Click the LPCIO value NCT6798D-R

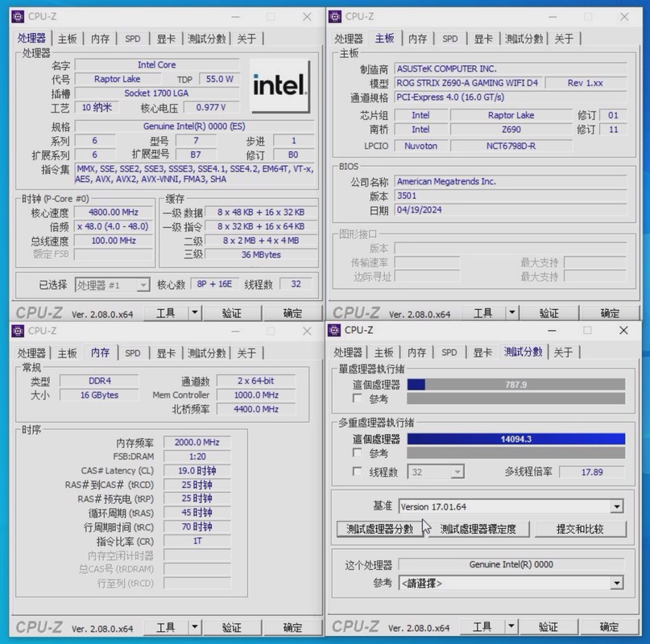point(511,146)
